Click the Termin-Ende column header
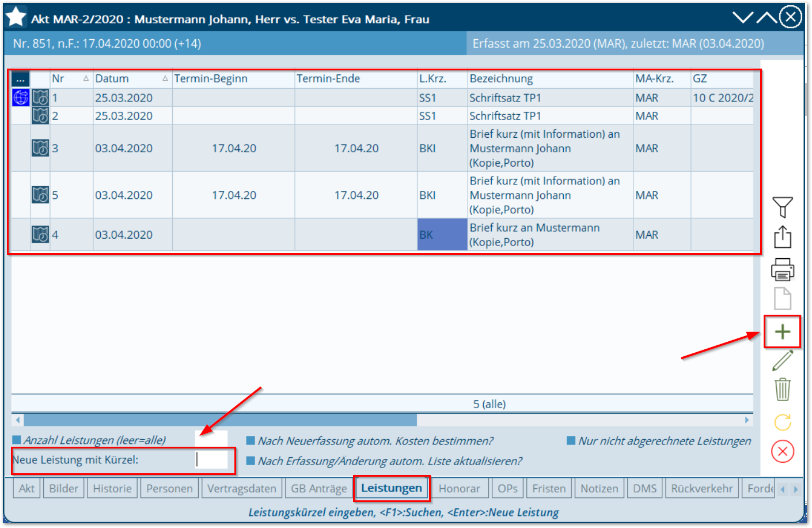Image resolution: width=812 pixels, height=528 pixels. click(356, 79)
